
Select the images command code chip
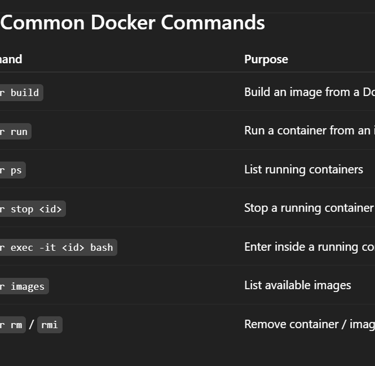(24, 286)
